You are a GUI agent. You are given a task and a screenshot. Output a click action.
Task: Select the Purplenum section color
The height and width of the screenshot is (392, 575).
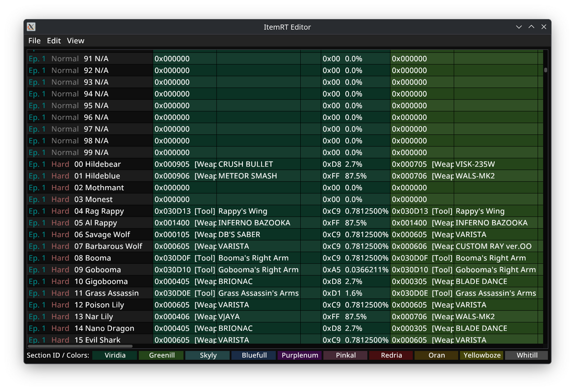click(x=299, y=355)
